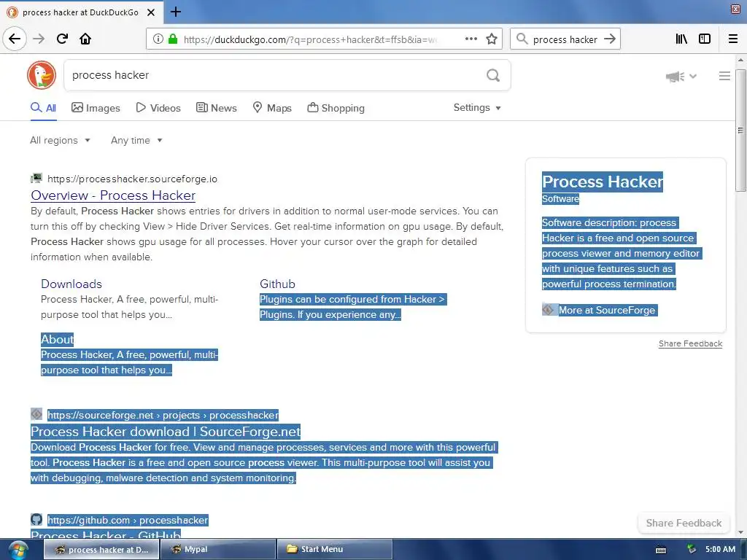This screenshot has height=560, width=747.
Task: Expand chevron next to megaphone icon
Action: (693, 76)
